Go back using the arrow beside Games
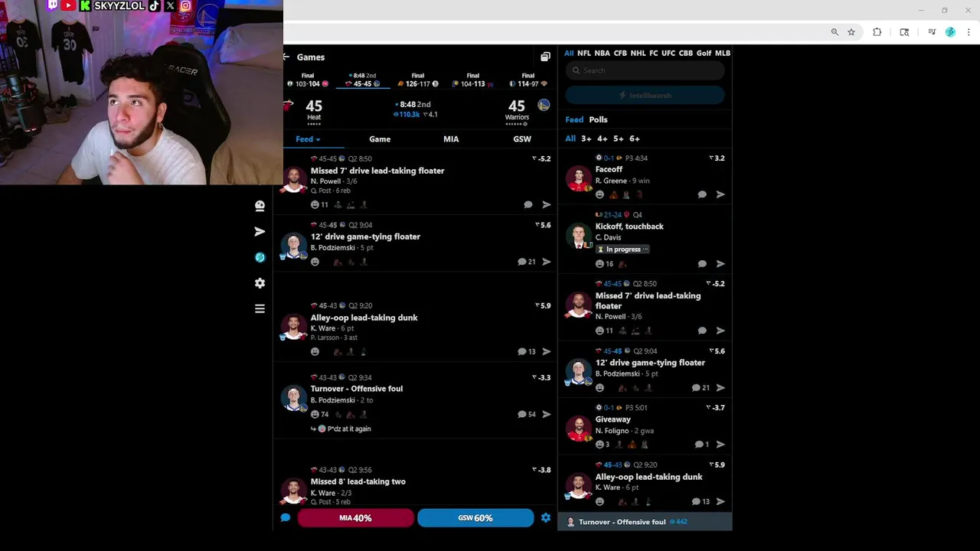Screen dimensions: 980x551 pos(286,57)
